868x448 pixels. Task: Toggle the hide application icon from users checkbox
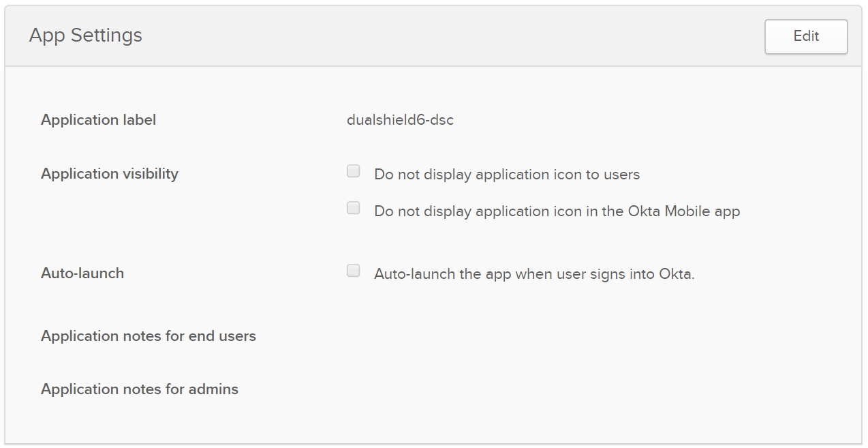click(353, 172)
